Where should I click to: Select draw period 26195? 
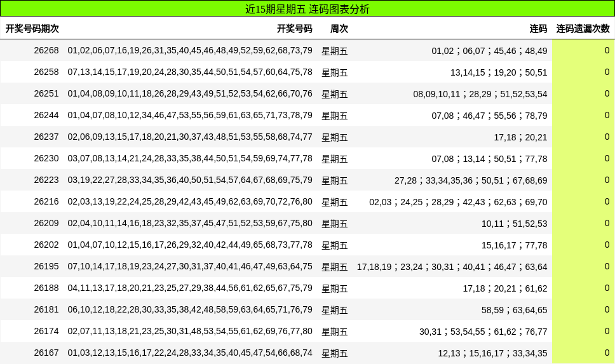point(46,266)
